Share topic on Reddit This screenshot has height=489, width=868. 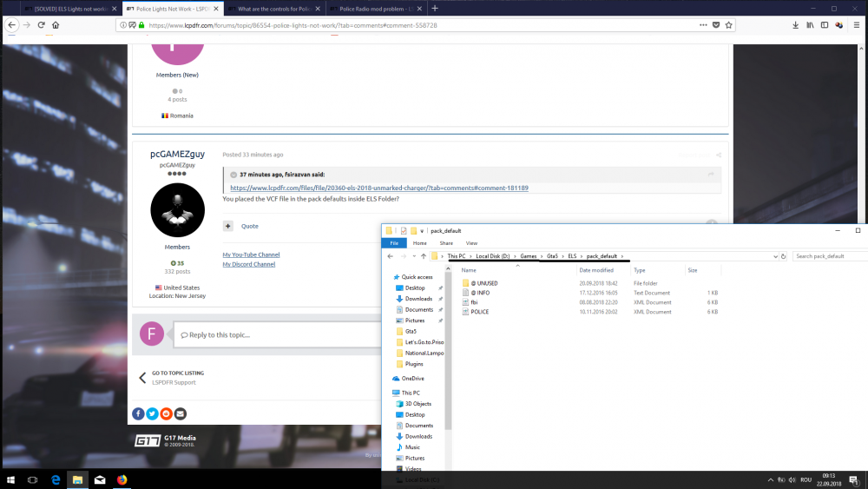[166, 413]
